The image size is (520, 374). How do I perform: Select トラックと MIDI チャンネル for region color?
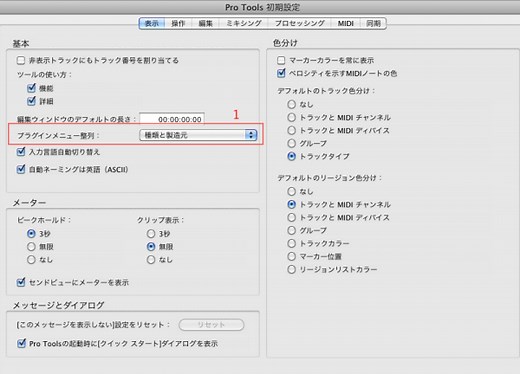292,204
